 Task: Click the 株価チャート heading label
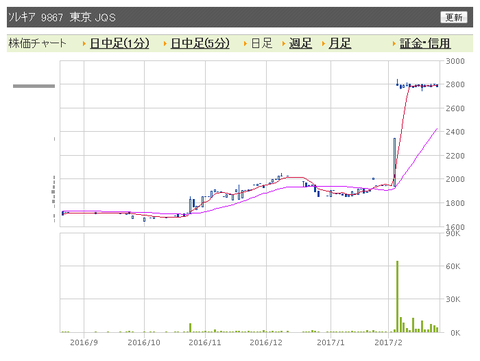[x=37, y=43]
